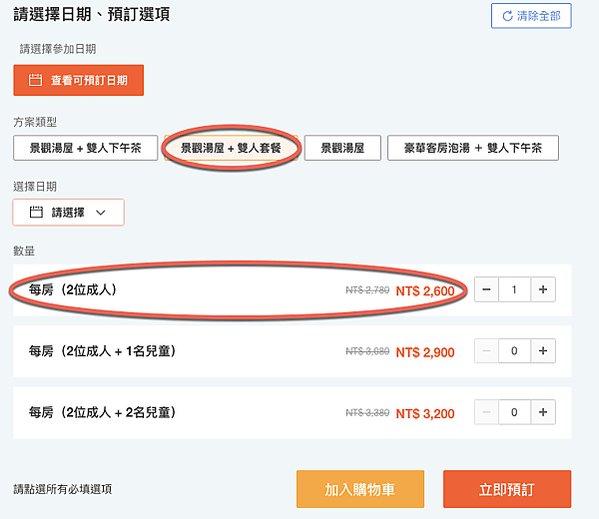This screenshot has width=599, height=519.
Task: Click calendar icon on 查看可預訂日期 button
Action: (35, 80)
